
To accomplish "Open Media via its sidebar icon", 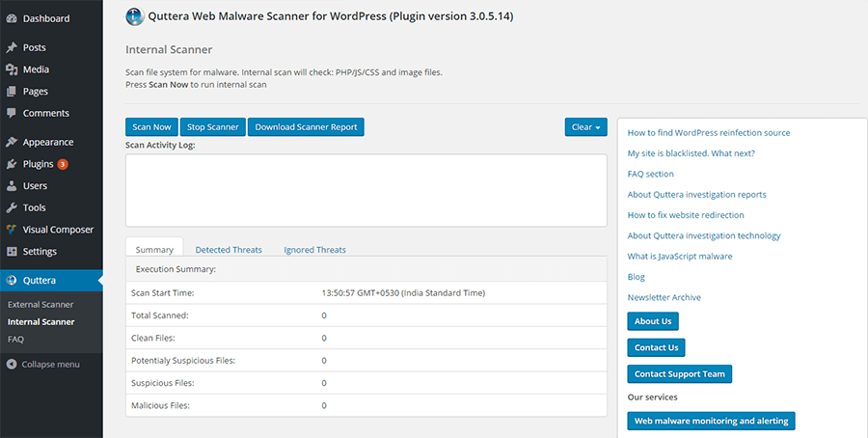I will coord(12,69).
